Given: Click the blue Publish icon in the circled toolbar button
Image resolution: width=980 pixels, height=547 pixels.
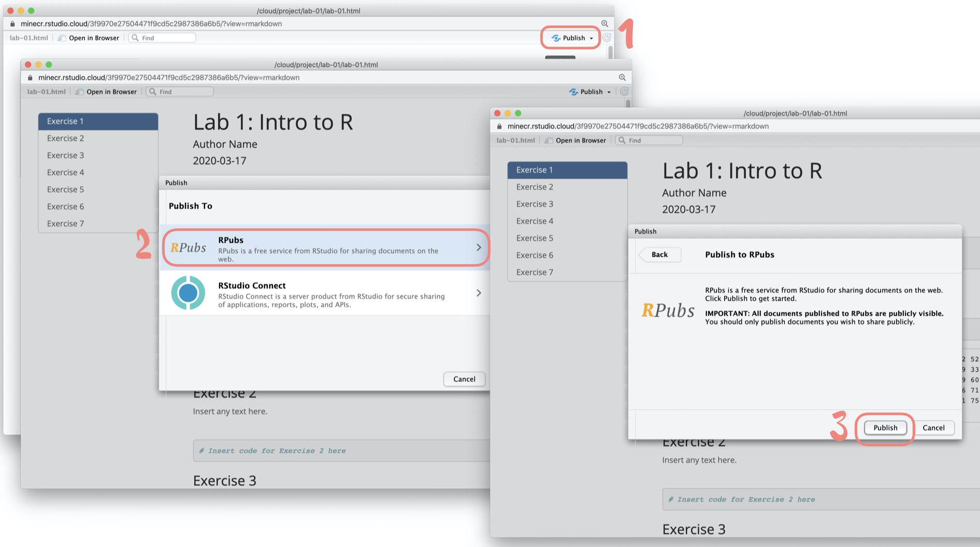Looking at the screenshot, I should [x=556, y=38].
